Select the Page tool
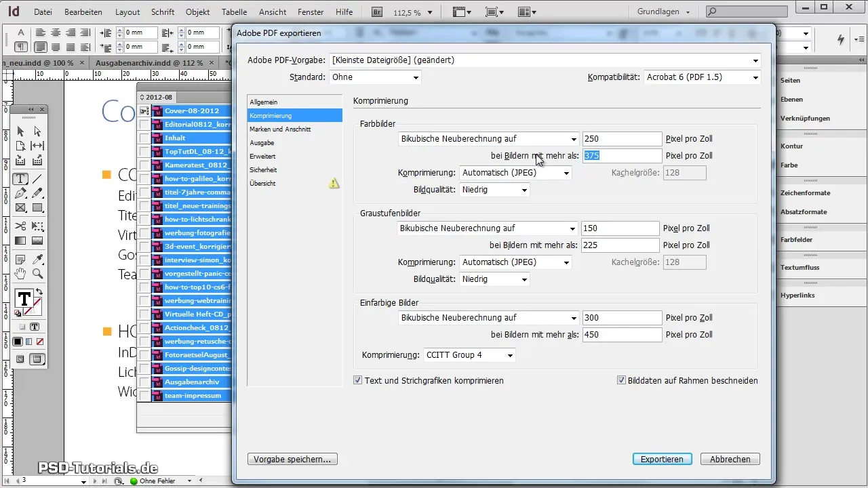Viewport: 868px width, 488px height. [20, 146]
